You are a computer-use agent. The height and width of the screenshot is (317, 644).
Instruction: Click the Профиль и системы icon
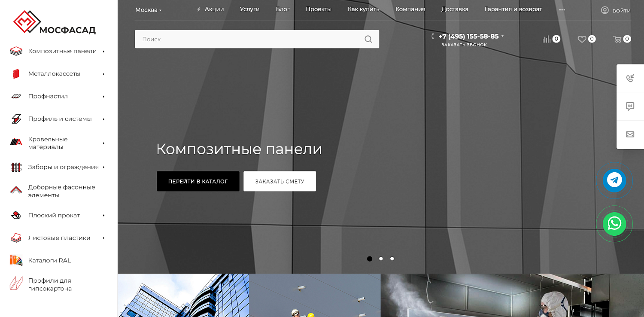point(16,119)
